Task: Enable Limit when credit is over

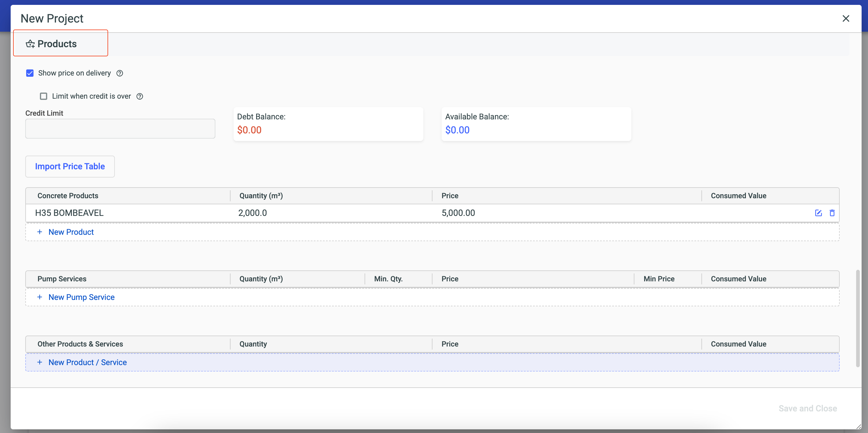Action: pos(44,96)
